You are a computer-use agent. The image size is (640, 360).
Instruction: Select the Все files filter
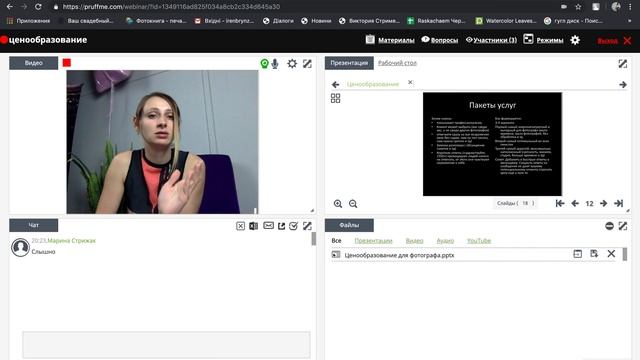point(336,241)
